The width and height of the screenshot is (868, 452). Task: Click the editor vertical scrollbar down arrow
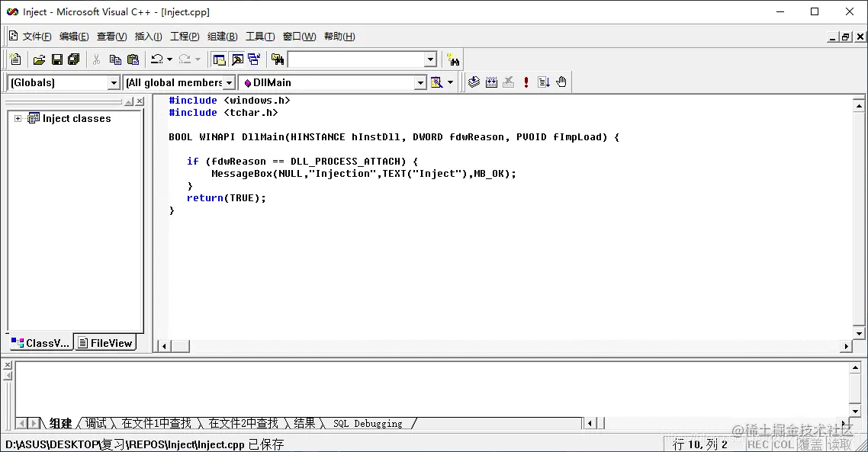859,333
